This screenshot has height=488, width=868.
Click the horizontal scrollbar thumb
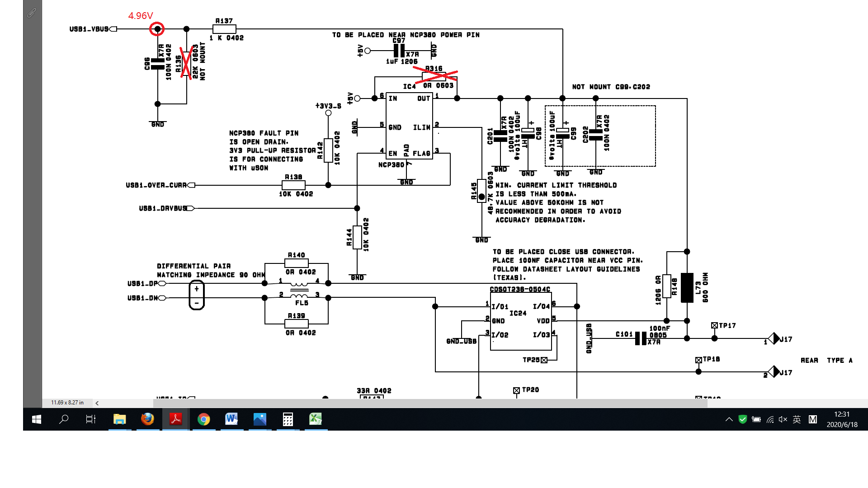[x=429, y=403]
